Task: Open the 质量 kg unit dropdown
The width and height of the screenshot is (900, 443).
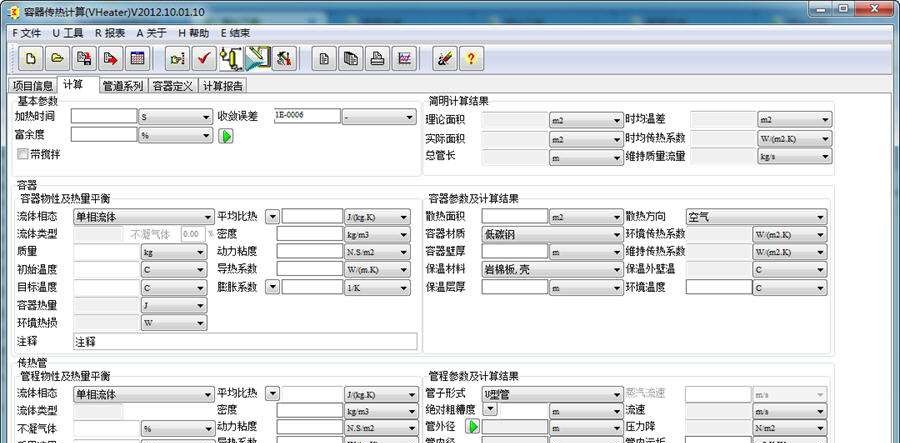Action: (174, 252)
